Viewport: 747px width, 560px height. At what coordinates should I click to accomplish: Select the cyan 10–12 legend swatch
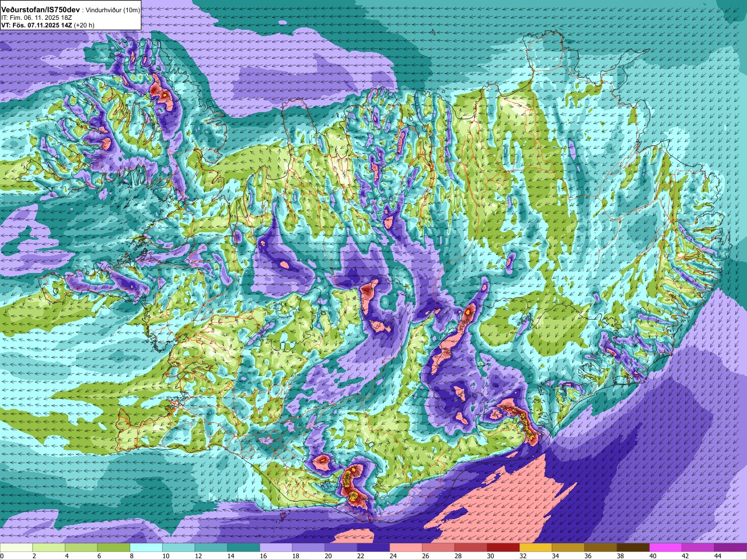point(179,548)
